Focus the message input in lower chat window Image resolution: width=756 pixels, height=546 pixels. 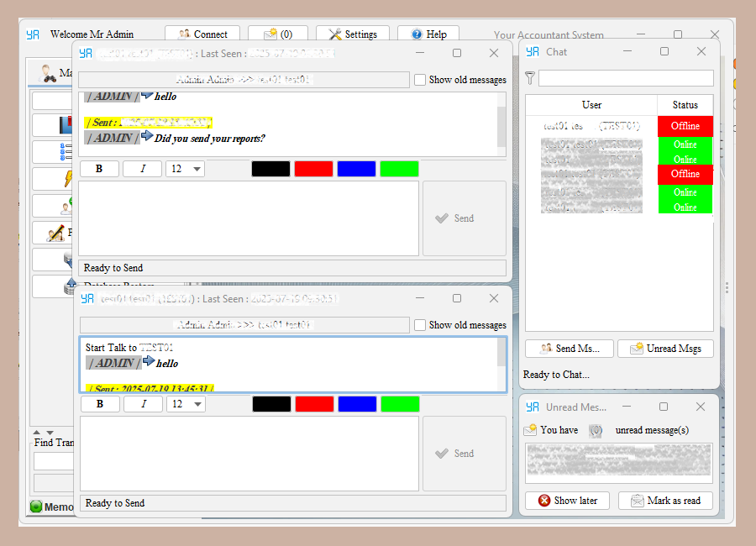249,454
